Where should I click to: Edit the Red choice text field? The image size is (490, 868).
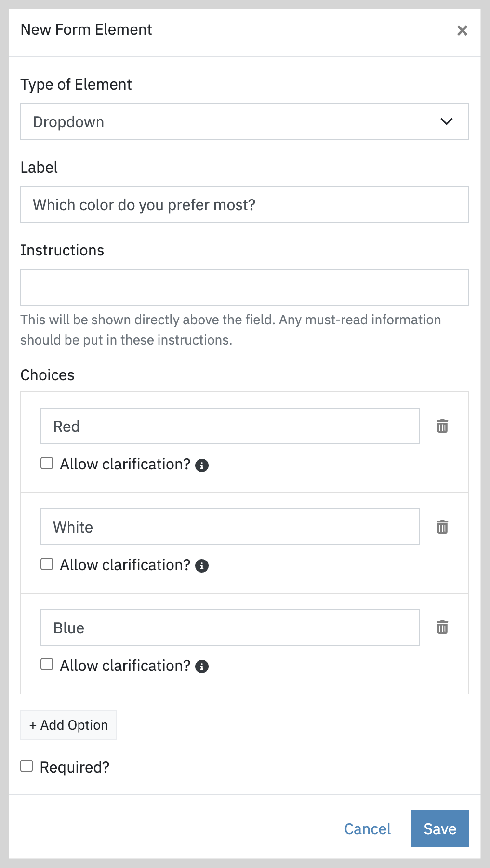click(x=230, y=426)
